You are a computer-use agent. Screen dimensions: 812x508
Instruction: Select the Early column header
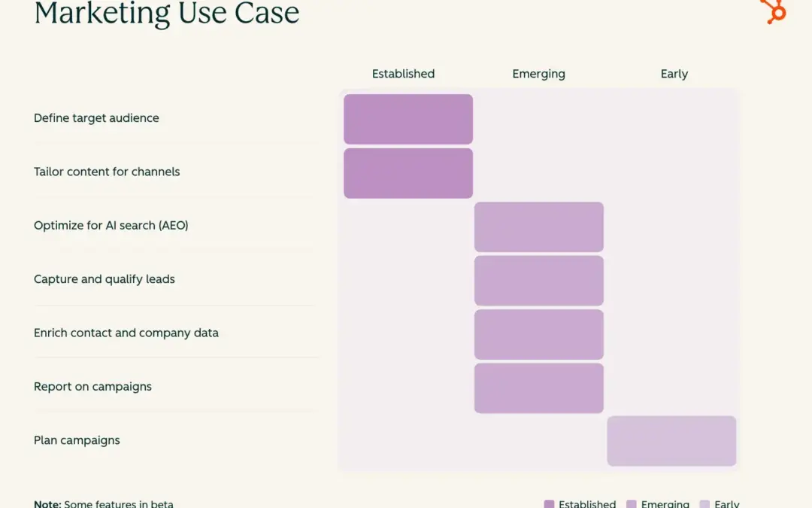click(674, 74)
